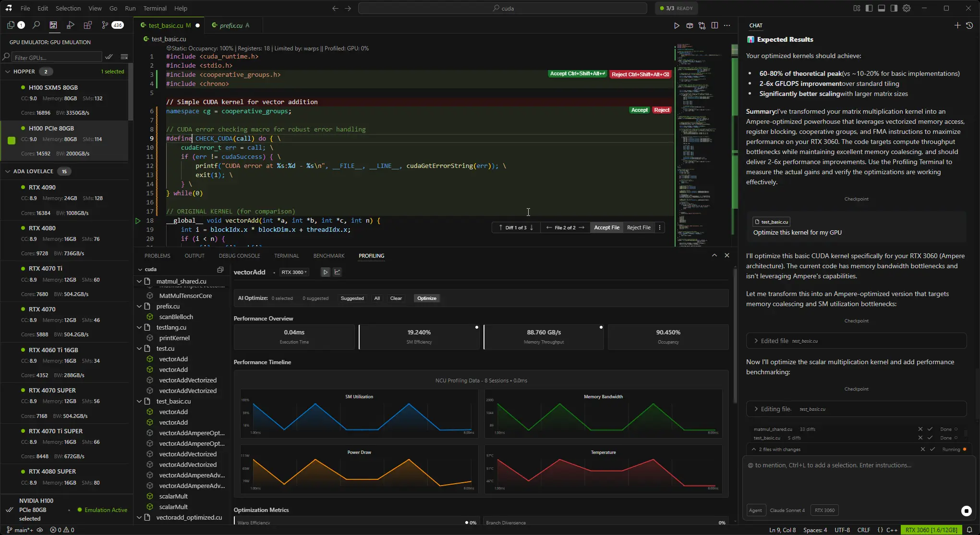Open chat history in the Chat panel
980x535 pixels.
coord(969,25)
